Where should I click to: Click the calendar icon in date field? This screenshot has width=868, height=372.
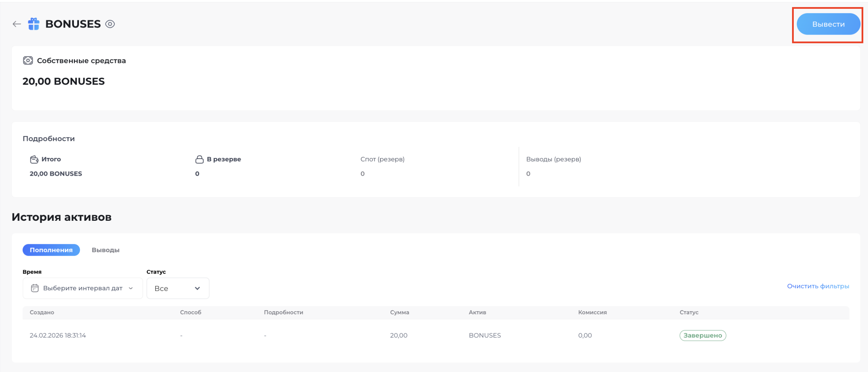[x=35, y=288]
